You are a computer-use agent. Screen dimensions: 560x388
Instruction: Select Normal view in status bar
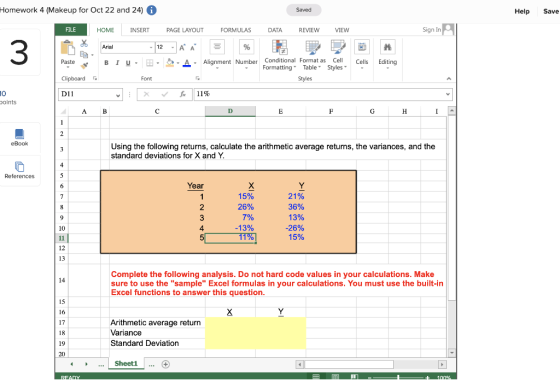pyautogui.click(x=316, y=377)
